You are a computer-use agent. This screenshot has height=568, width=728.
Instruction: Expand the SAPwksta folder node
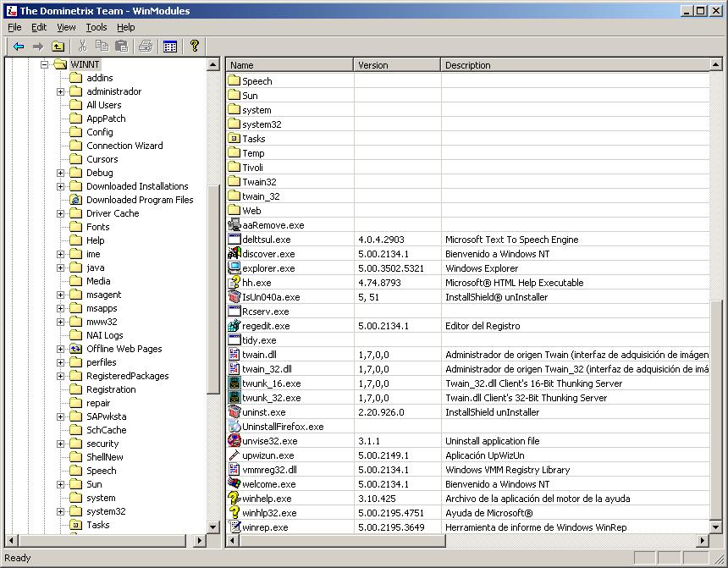pyautogui.click(x=60, y=416)
